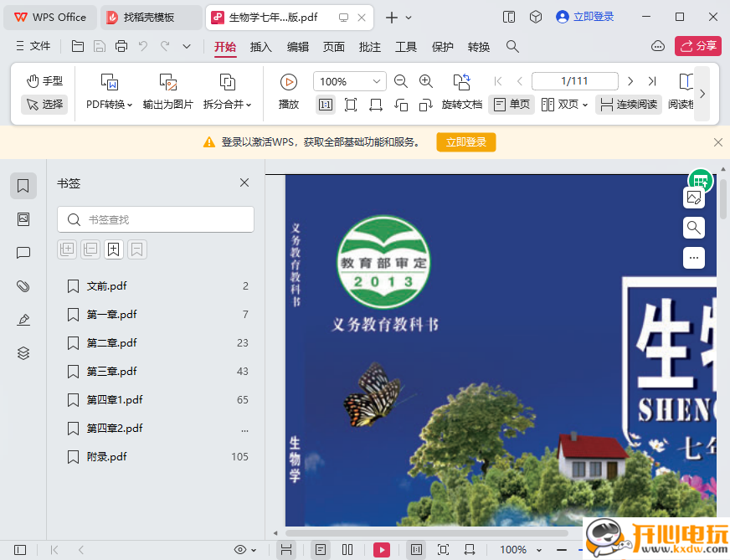
Task: Click fit width icon in ribbon
Action: coord(376,105)
